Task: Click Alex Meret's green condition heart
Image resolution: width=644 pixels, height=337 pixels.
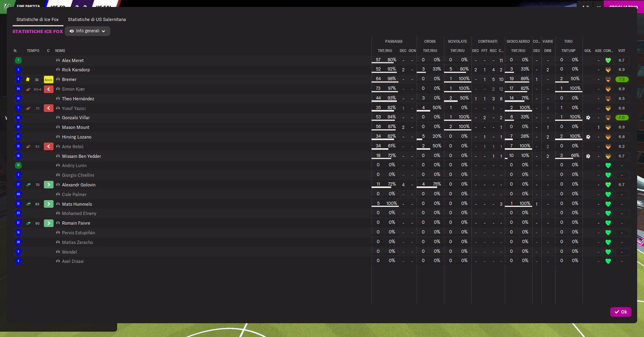Action: tap(608, 60)
